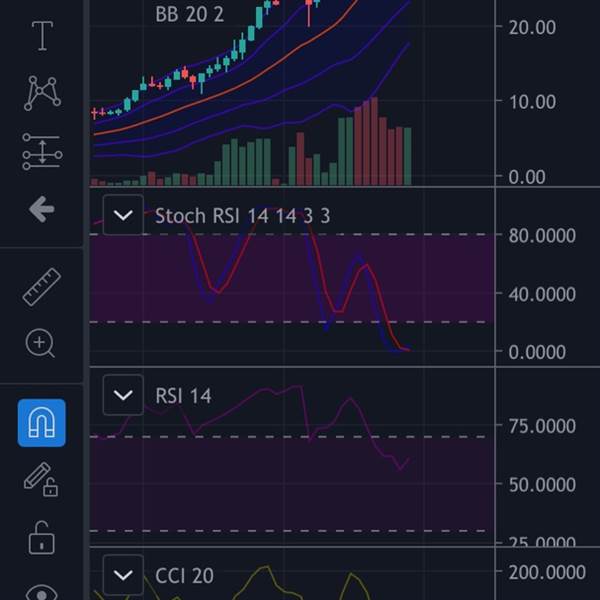Open the long position forecasting tool
The width and height of the screenshot is (600, 600).
point(42,151)
